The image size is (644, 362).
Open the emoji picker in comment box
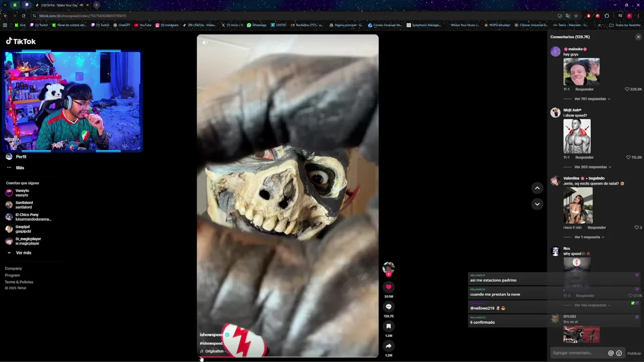pyautogui.click(x=619, y=353)
